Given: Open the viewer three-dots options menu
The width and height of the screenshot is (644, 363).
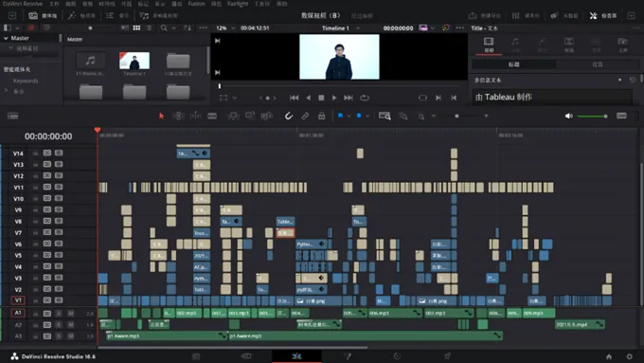Looking at the screenshot, I should (460, 27).
